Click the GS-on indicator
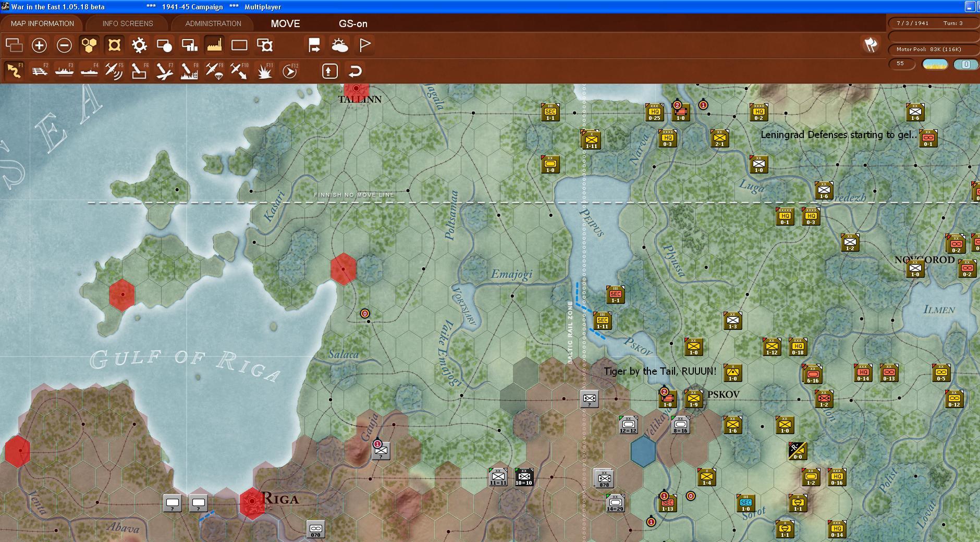 pyautogui.click(x=353, y=23)
